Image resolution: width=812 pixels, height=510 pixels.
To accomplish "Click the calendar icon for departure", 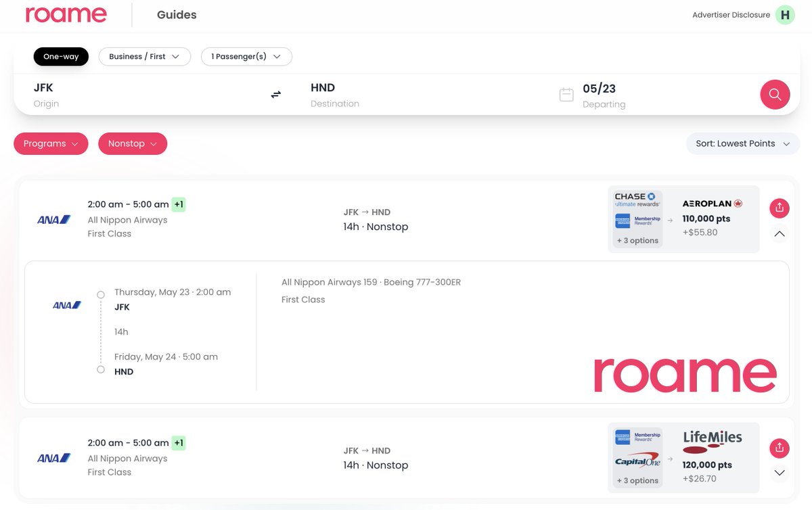I will click(x=566, y=95).
